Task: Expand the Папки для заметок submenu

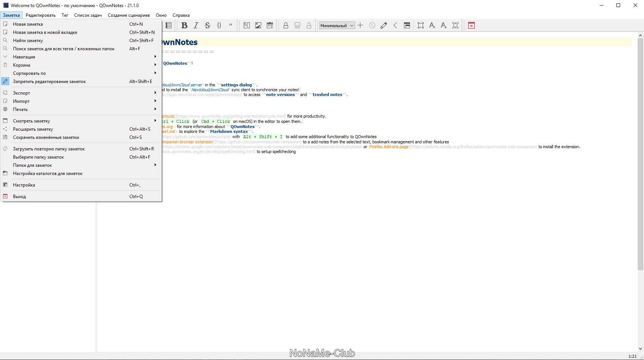Action: coord(81,165)
